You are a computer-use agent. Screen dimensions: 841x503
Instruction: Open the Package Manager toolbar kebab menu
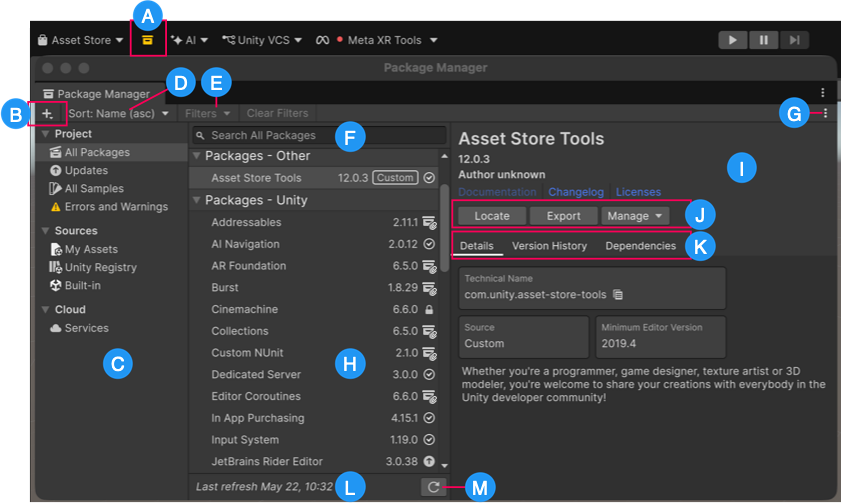click(825, 113)
